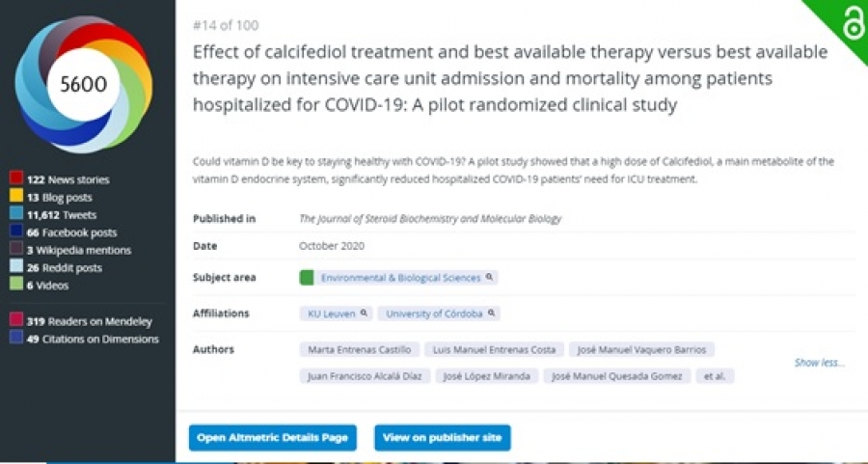Open the 26 Reddit posts entry
Viewport: 868px width, 464px height.
tap(65, 268)
